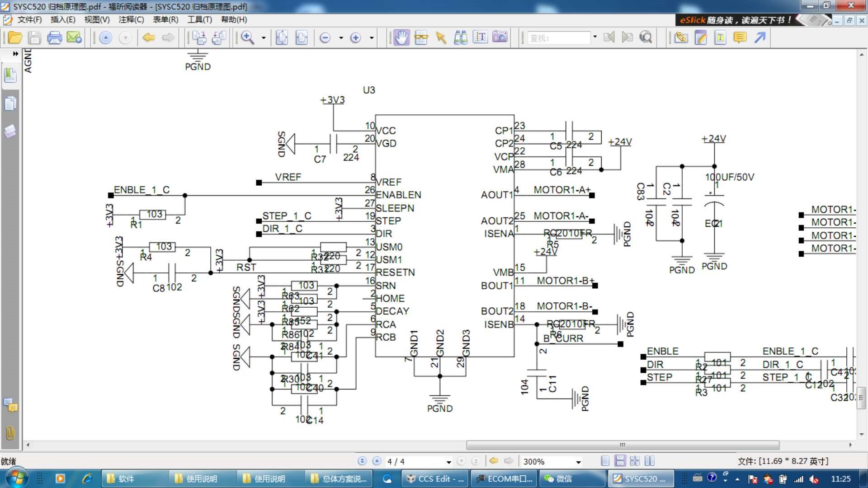Image resolution: width=868 pixels, height=488 pixels.
Task: Open the zoom tool dropdown arrow
Action: 264,38
